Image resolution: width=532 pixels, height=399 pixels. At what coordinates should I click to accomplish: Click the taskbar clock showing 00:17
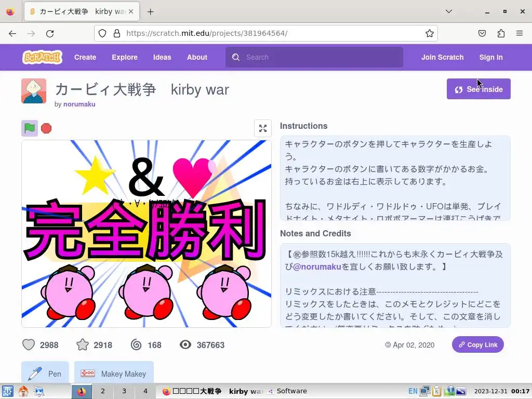tap(501, 391)
